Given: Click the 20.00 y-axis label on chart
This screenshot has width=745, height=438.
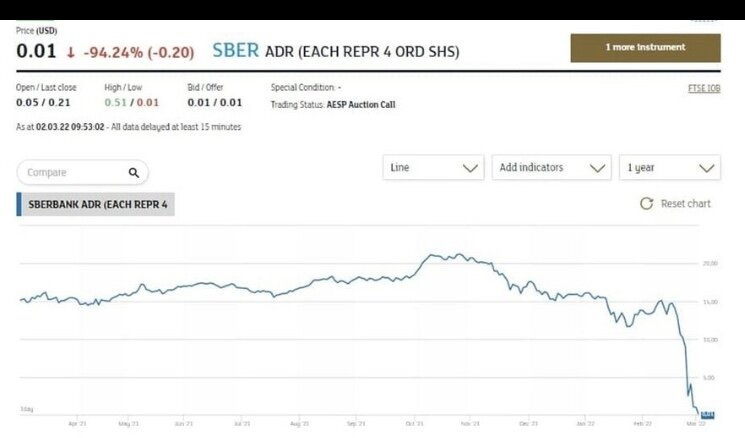Looking at the screenshot, I should pos(710,263).
